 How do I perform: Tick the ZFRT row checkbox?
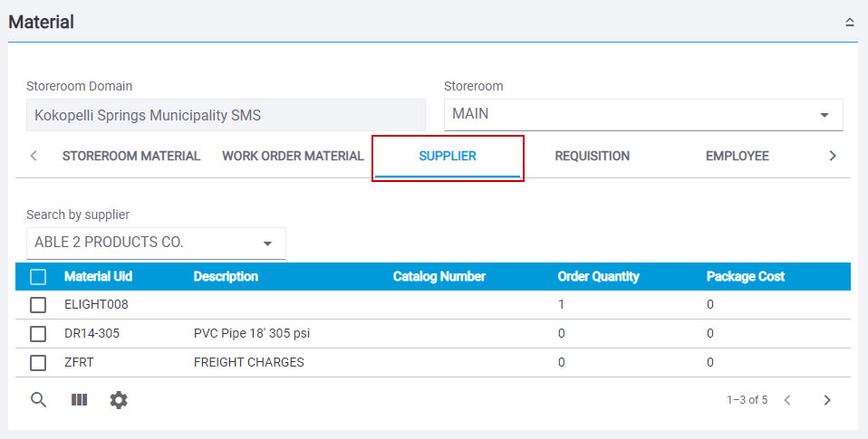(38, 363)
